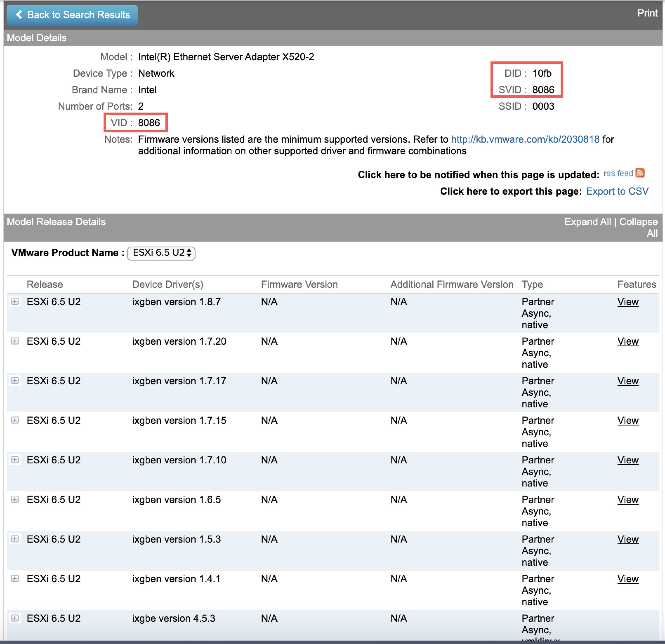
Task: Subscribe via the rss feed link
Action: tap(618, 173)
